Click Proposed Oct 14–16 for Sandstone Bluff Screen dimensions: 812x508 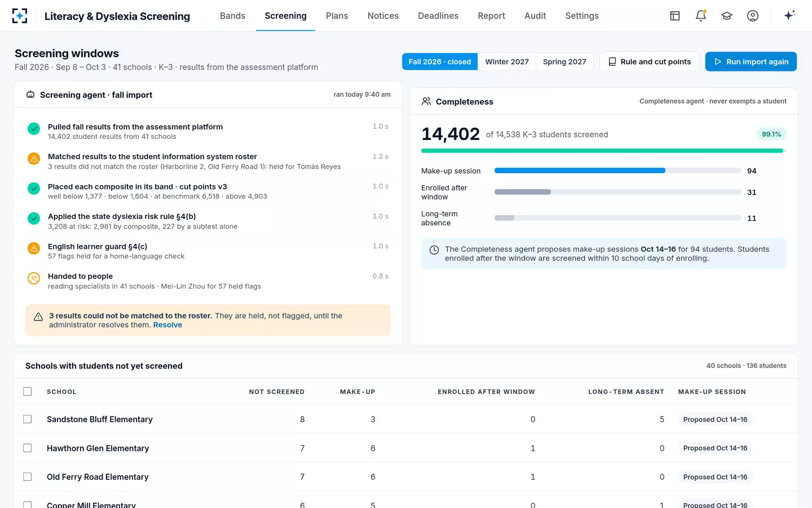click(715, 419)
